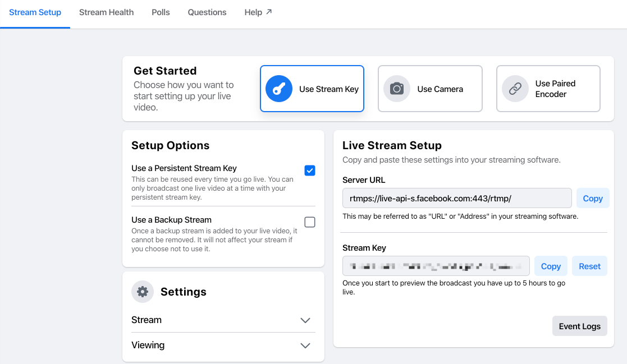Click the blurred Stream Key field
This screenshot has height=364, width=627.
[436, 266]
